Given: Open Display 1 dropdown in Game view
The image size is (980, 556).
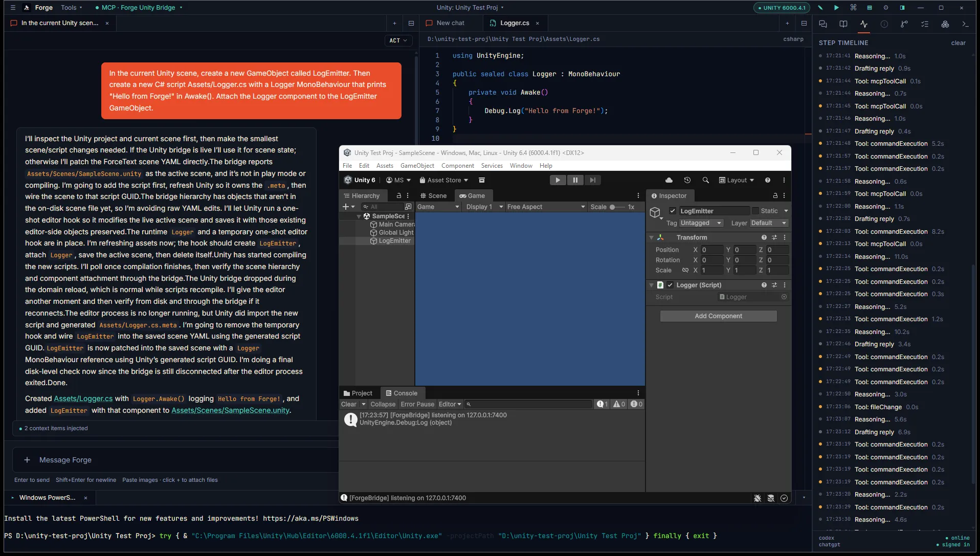Looking at the screenshot, I should pos(484,207).
